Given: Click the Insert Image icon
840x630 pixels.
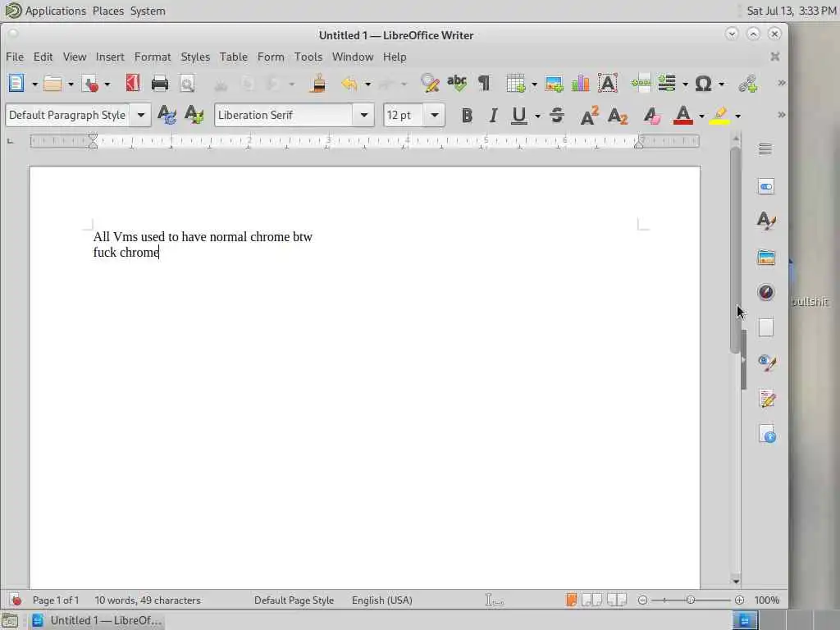Looking at the screenshot, I should pyautogui.click(x=554, y=84).
